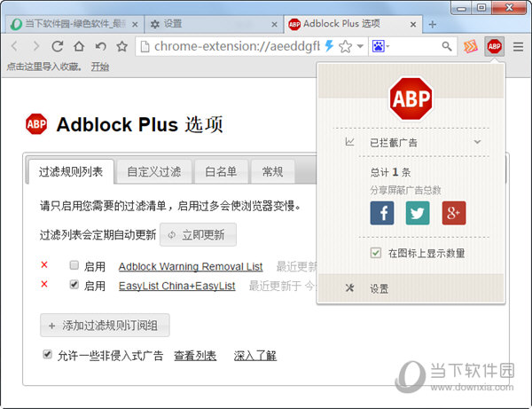532x409 pixels.
Task: Click the 分享屏蔽广告总数 text
Action: 405,190
